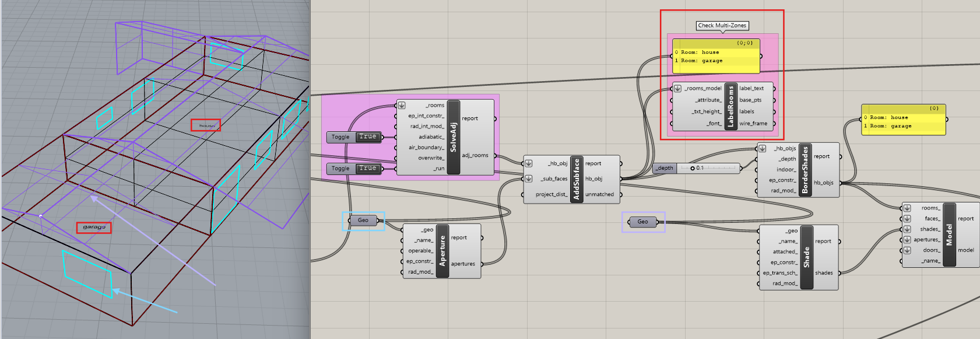Click the air_boundary_ input on SolveAdj
980x339 pixels.
tap(427, 148)
